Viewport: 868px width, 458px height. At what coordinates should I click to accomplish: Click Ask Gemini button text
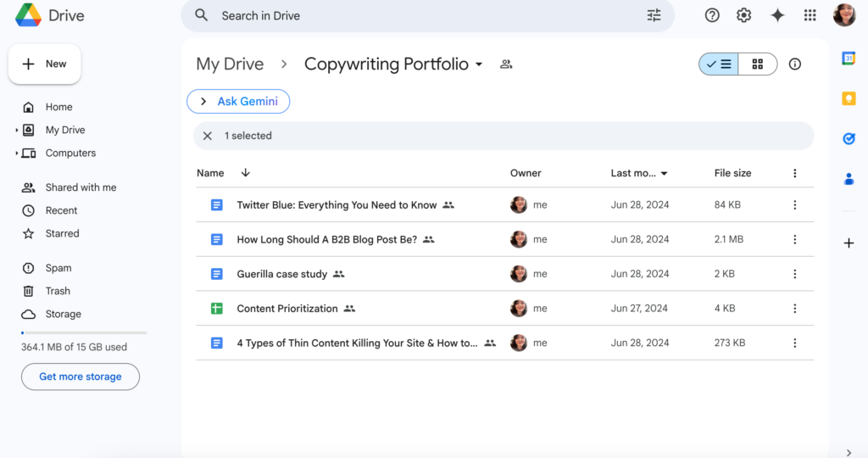(x=248, y=101)
